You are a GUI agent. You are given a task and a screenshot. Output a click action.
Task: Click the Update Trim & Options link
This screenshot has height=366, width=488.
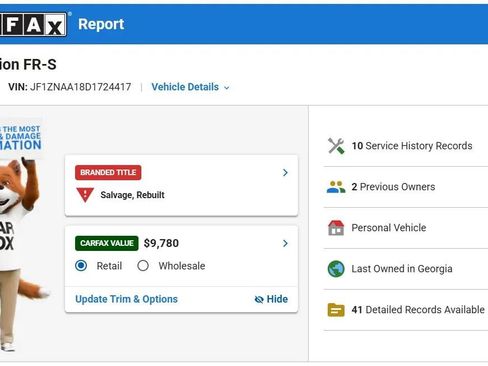point(126,299)
